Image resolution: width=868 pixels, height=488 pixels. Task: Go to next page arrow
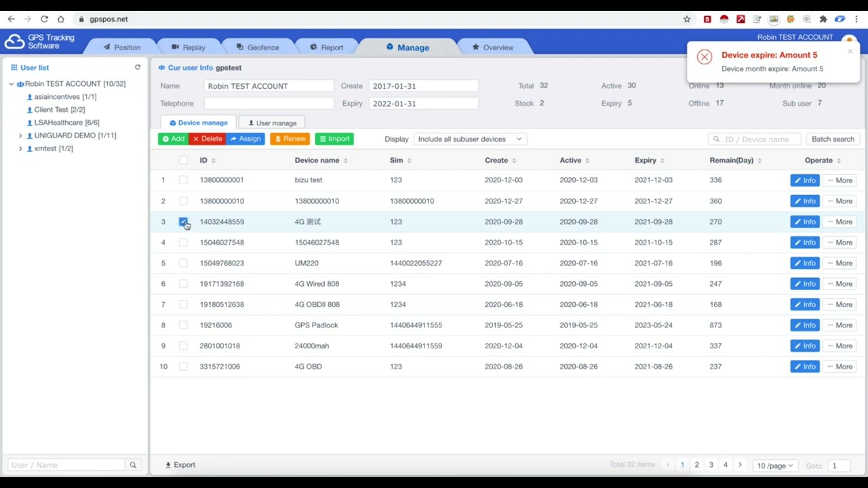point(740,465)
